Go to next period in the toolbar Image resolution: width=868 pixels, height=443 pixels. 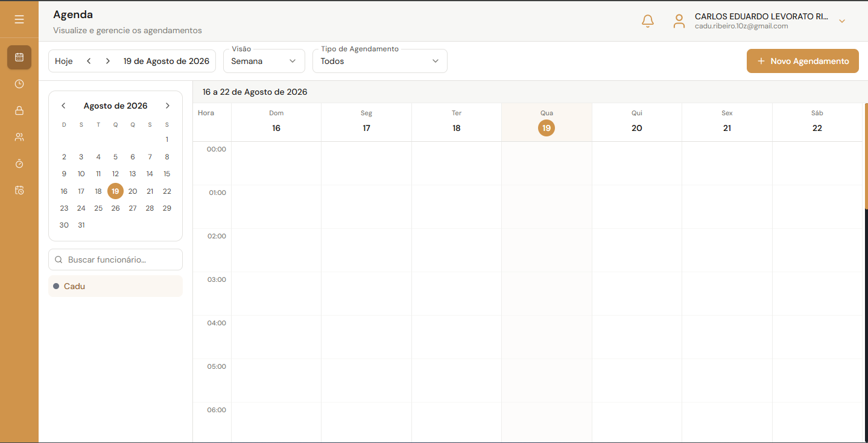click(x=107, y=61)
